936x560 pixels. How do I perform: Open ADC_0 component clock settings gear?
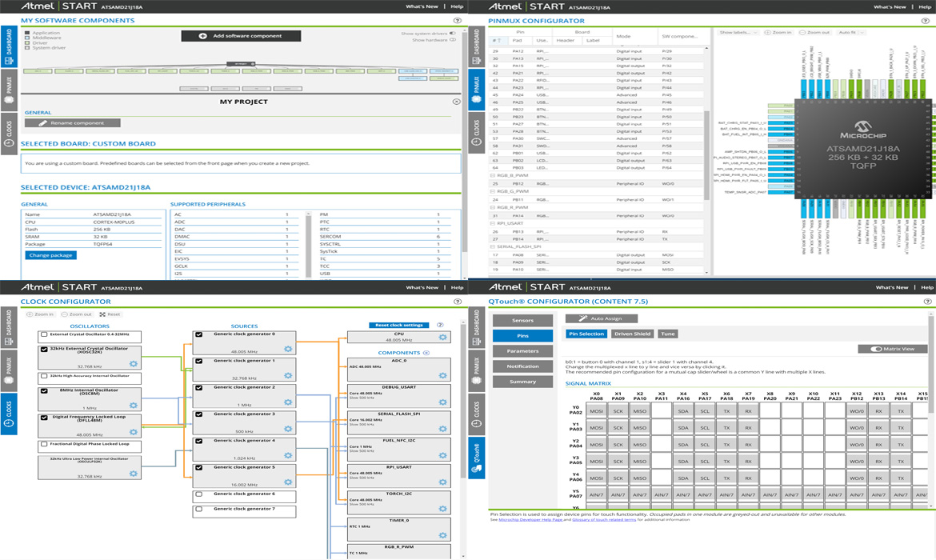tap(443, 375)
